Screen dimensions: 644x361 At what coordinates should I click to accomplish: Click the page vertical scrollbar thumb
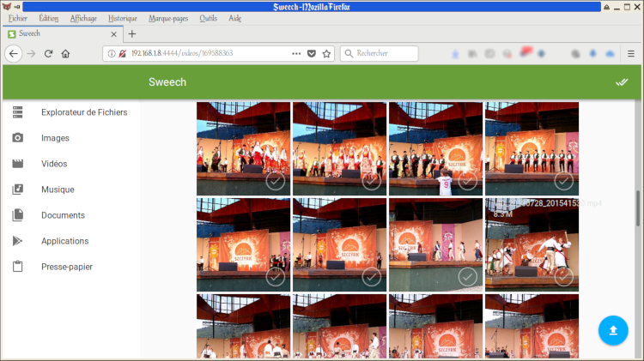click(x=638, y=208)
